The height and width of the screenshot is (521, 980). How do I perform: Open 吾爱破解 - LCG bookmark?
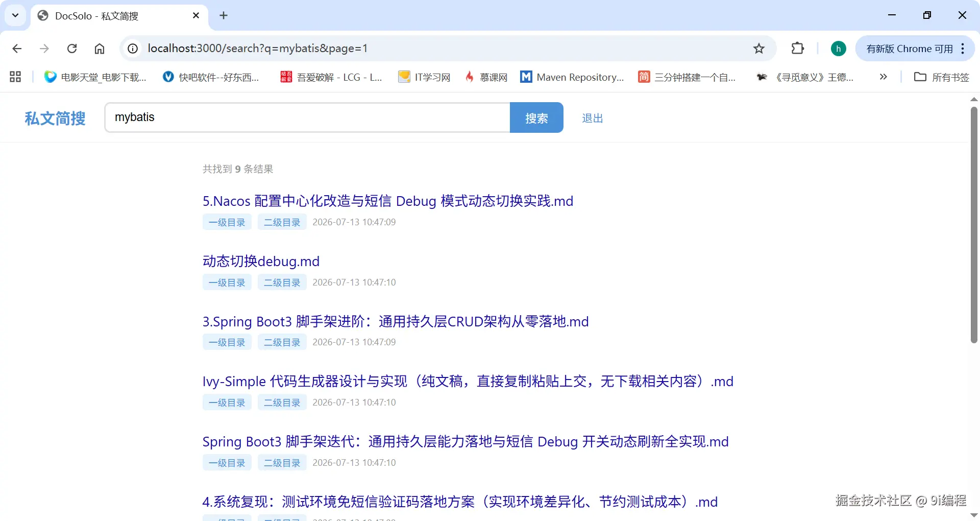[331, 77]
